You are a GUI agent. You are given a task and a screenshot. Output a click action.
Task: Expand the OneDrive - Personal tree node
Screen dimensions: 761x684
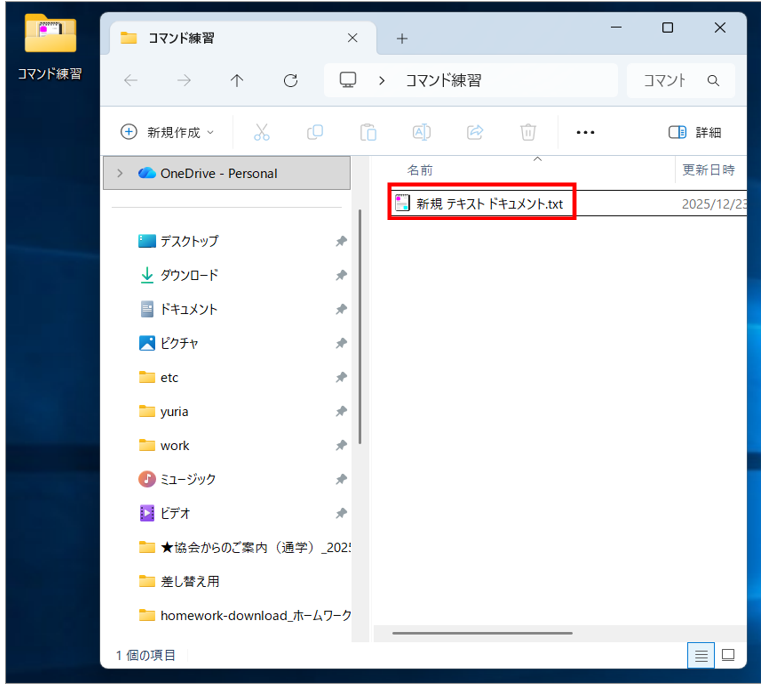coord(120,173)
